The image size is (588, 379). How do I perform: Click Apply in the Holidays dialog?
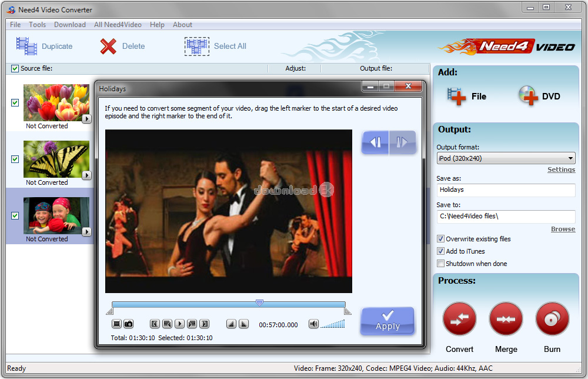pyautogui.click(x=387, y=321)
